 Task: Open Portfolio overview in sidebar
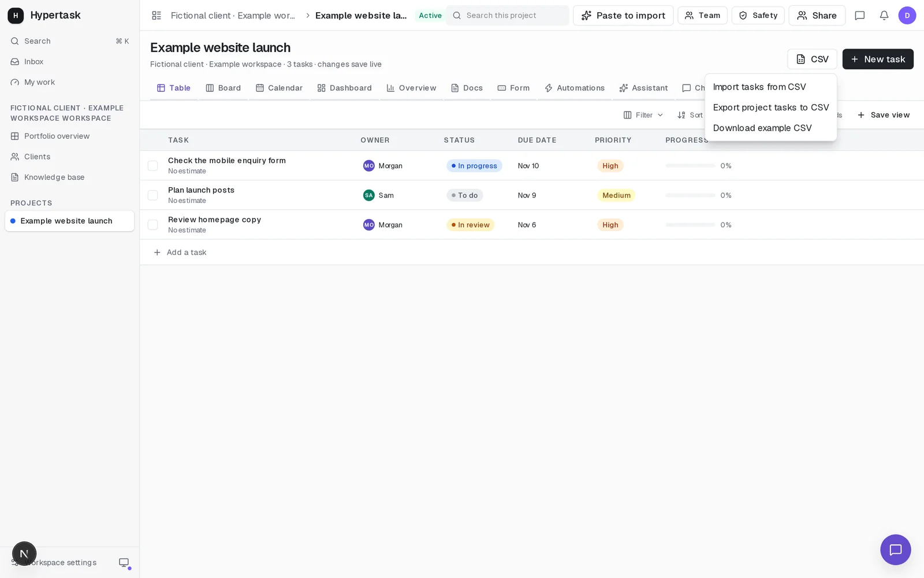69,136
